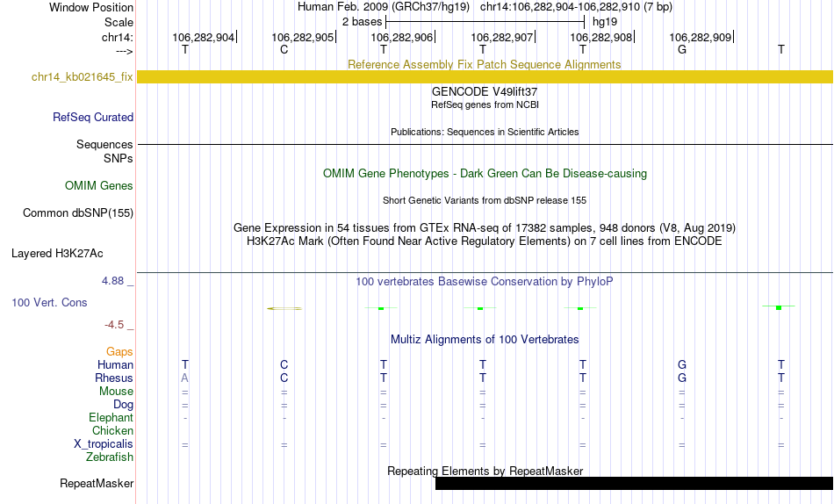The image size is (834, 504).
Task: Click the Scale label
Action: click(119, 22)
